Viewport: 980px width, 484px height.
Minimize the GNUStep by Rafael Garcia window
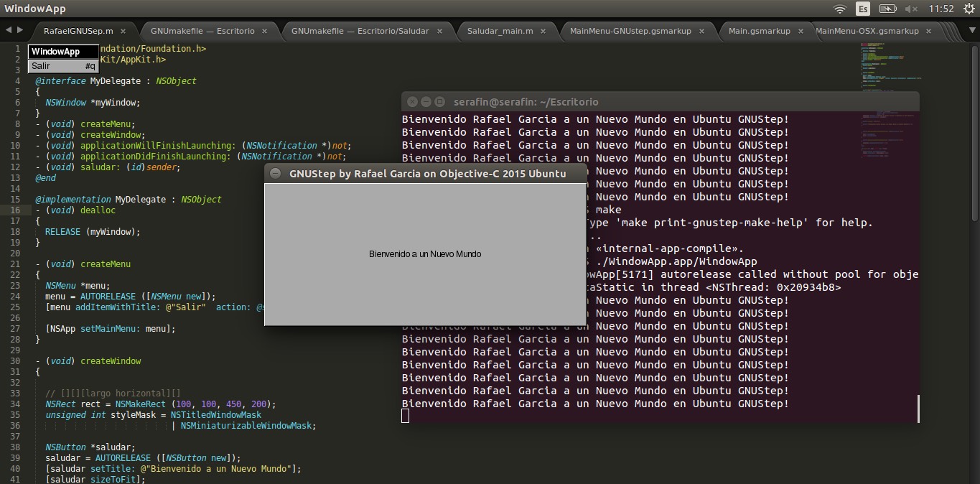point(275,174)
